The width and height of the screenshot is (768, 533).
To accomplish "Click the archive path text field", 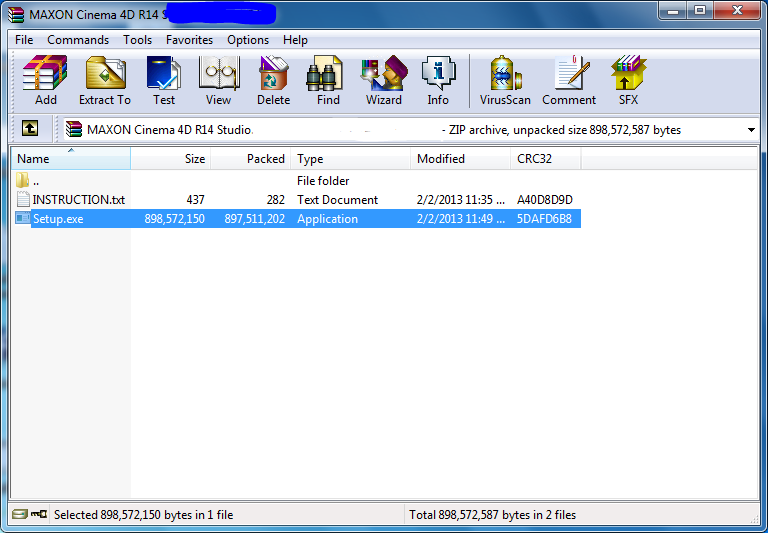I will click(x=409, y=130).
